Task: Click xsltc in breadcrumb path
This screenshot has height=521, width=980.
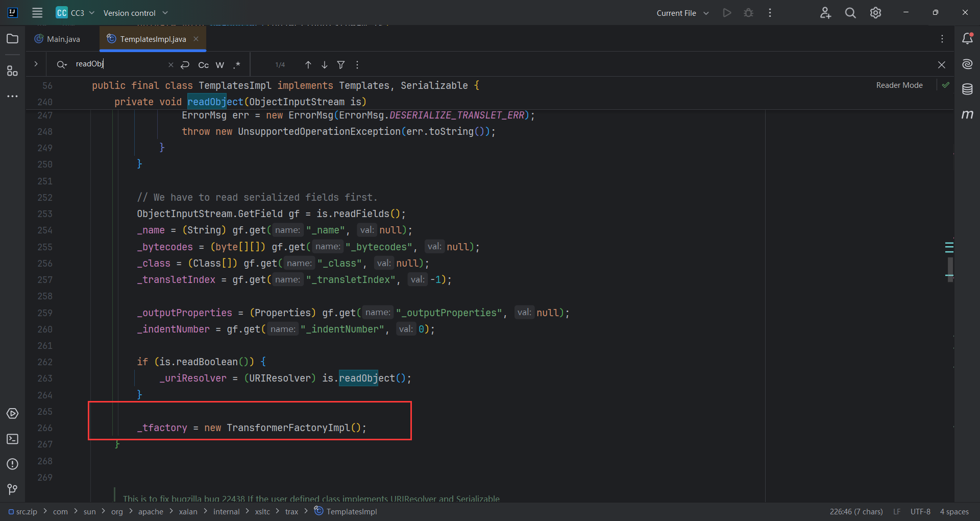Action: 262,511
